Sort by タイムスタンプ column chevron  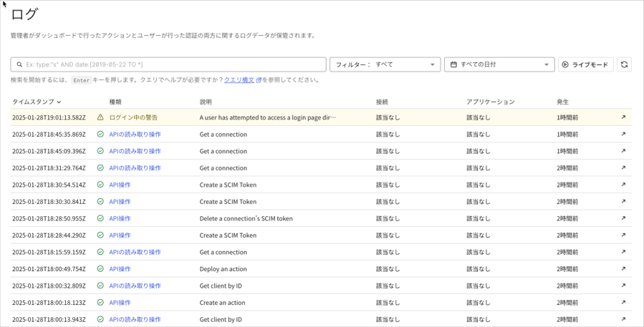click(59, 102)
